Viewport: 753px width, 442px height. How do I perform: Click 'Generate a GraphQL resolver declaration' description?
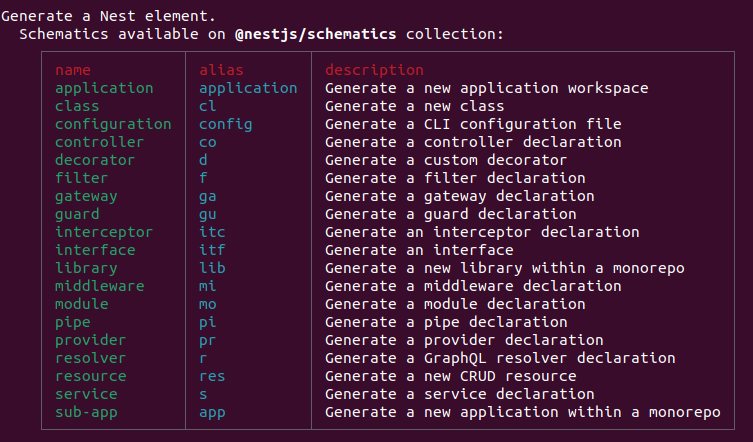[x=500, y=358]
